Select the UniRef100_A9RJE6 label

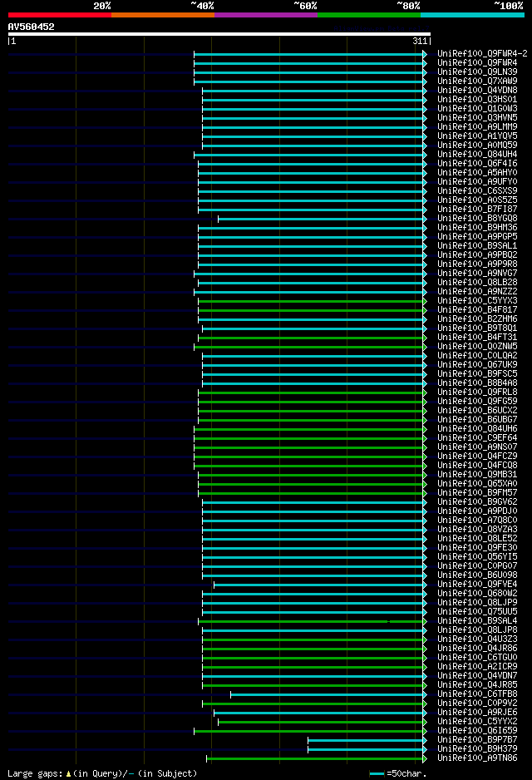tap(477, 713)
